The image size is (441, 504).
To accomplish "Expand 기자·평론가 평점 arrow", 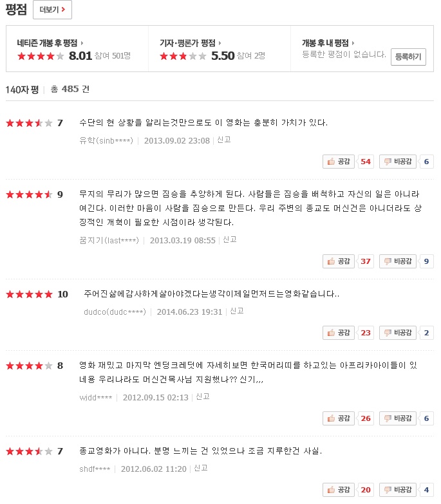I will coord(220,43).
